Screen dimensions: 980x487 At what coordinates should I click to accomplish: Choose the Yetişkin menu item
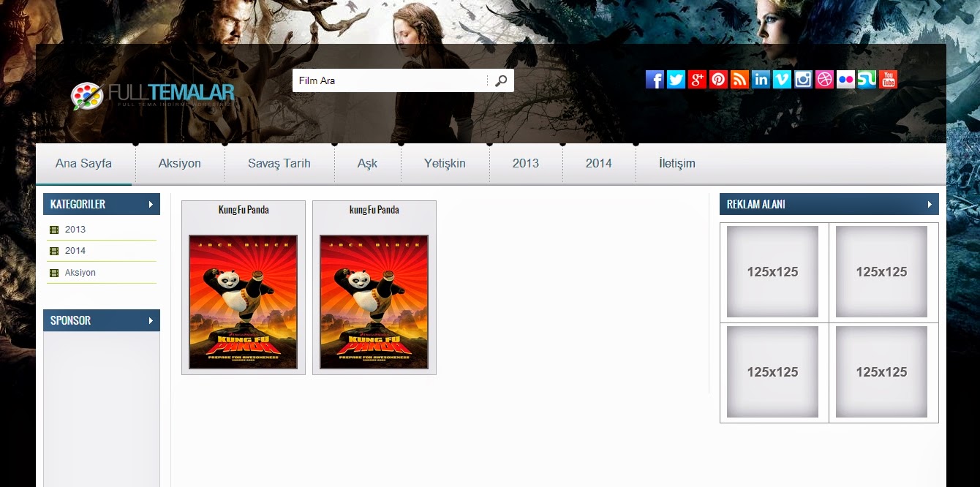445,164
